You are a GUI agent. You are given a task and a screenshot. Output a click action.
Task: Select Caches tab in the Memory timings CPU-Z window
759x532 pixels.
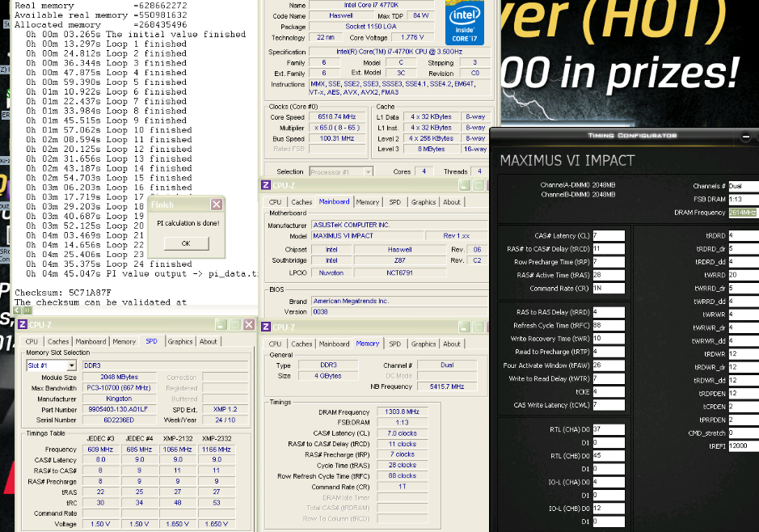point(301,344)
